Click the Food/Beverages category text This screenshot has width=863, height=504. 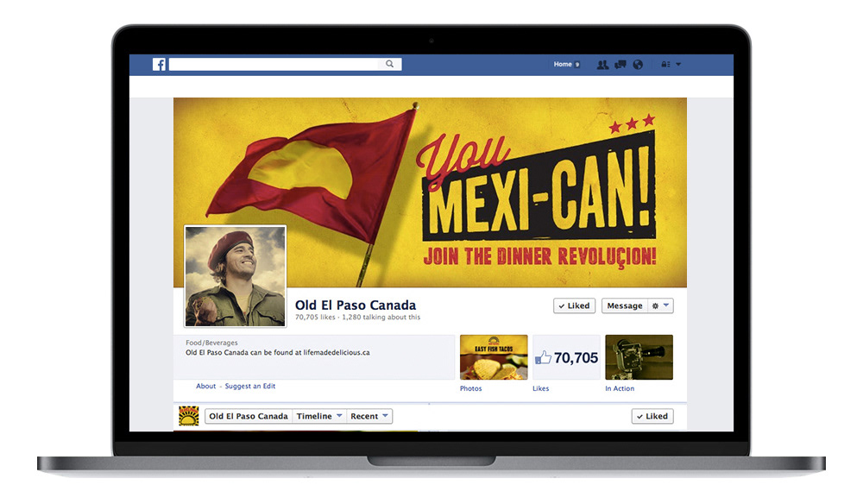211,343
